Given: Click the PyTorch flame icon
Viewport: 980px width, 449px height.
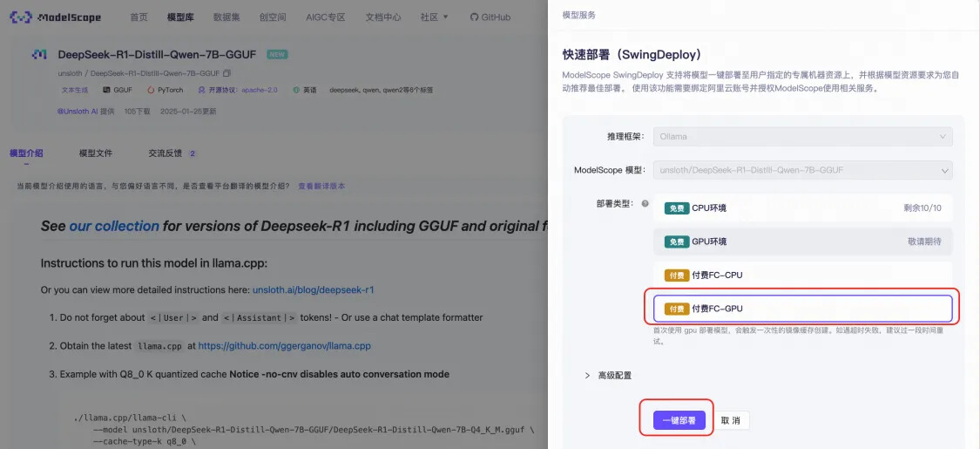Looking at the screenshot, I should point(151,90).
